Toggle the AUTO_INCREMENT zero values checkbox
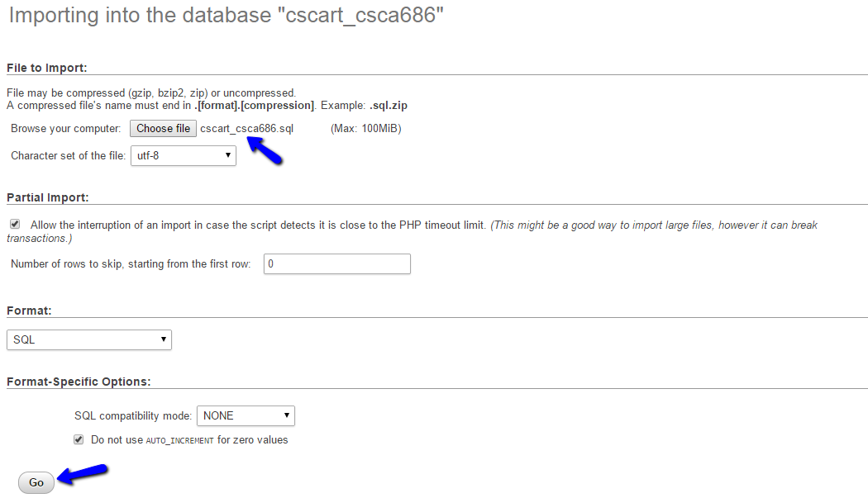Viewport: 868px width, 498px height. pyautogui.click(x=78, y=439)
